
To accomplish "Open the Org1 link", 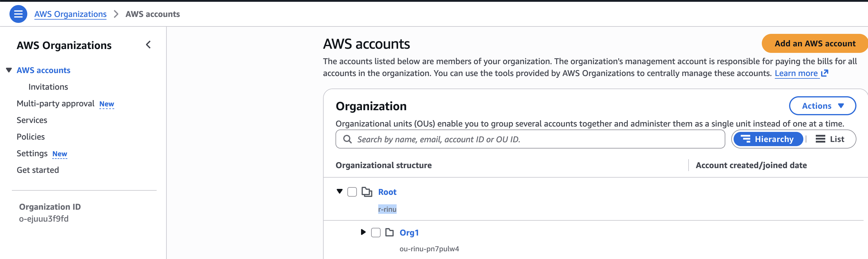I will [409, 233].
